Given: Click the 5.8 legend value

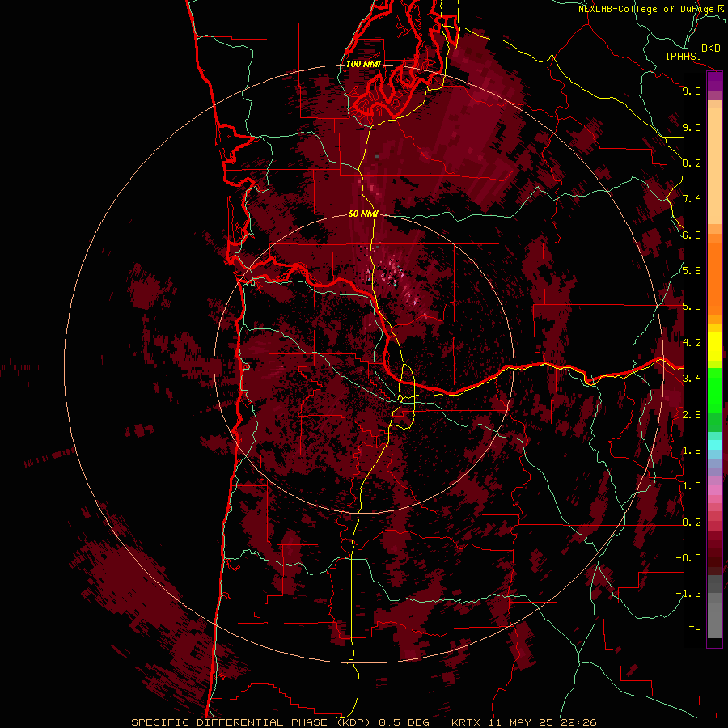Looking at the screenshot, I should coord(692,271).
